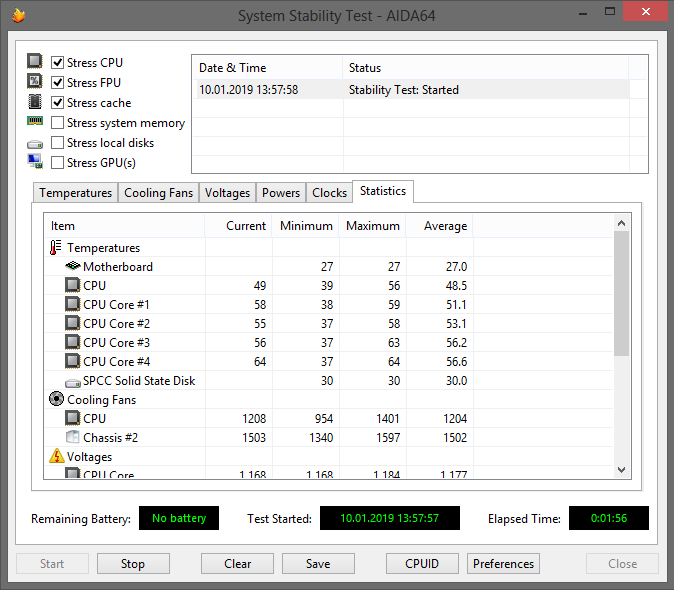The image size is (674, 590).
Task: Open the Voltages tab
Action: (x=227, y=193)
